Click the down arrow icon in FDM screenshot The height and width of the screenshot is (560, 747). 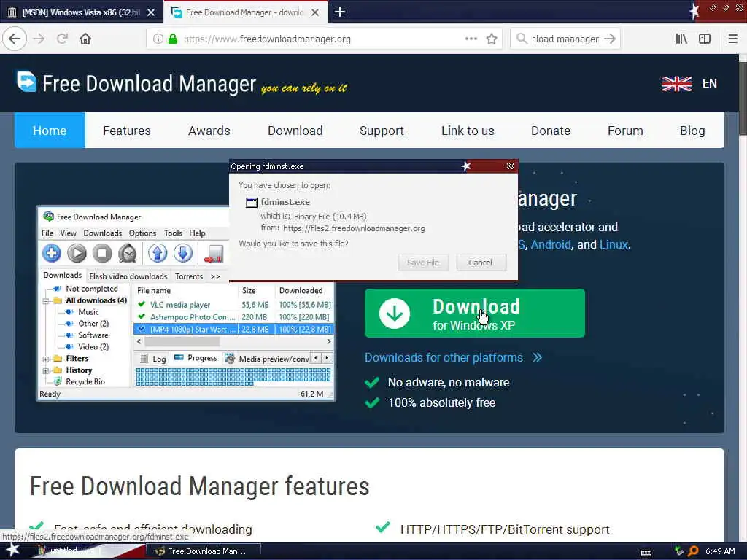(183, 253)
